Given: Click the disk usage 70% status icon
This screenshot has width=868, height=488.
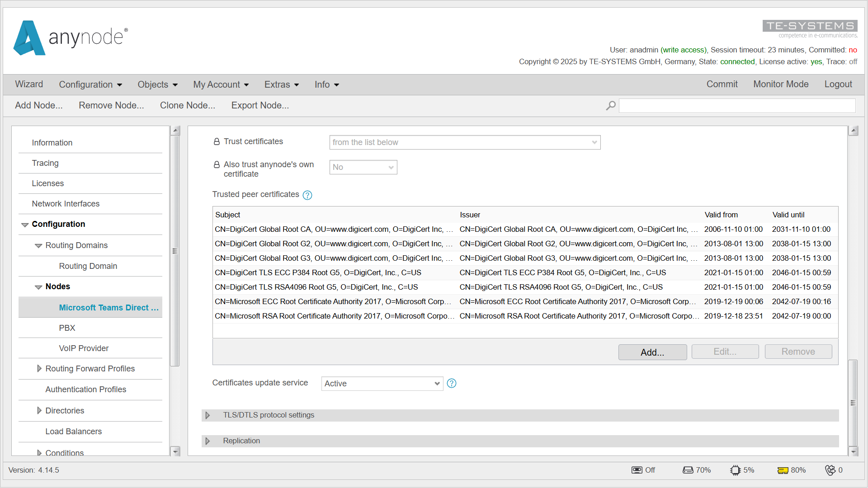Looking at the screenshot, I should click(688, 470).
